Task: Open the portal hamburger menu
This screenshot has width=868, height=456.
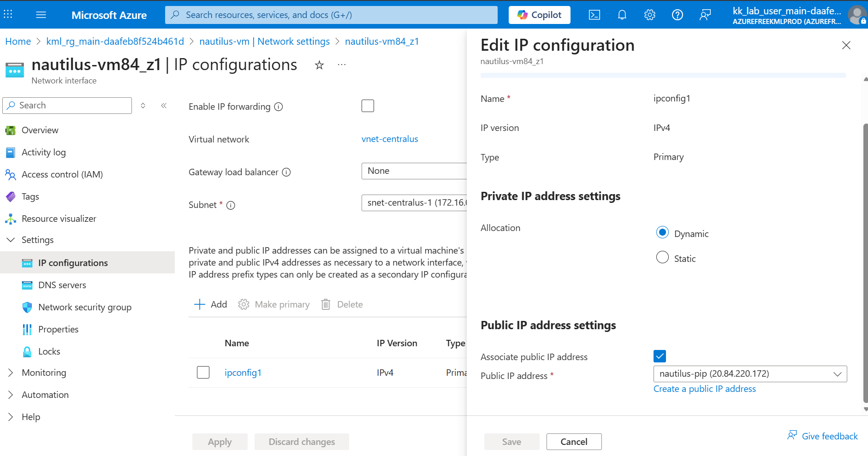Action: 41,15
